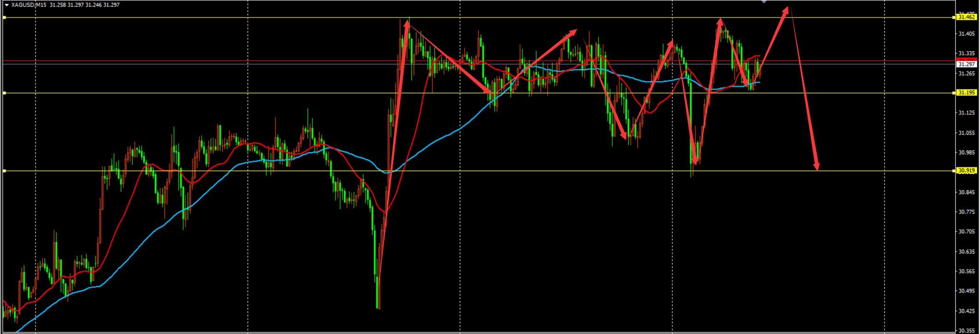Click the 31.055 price scale value
This screenshot has height=334, width=980.
tap(966, 133)
